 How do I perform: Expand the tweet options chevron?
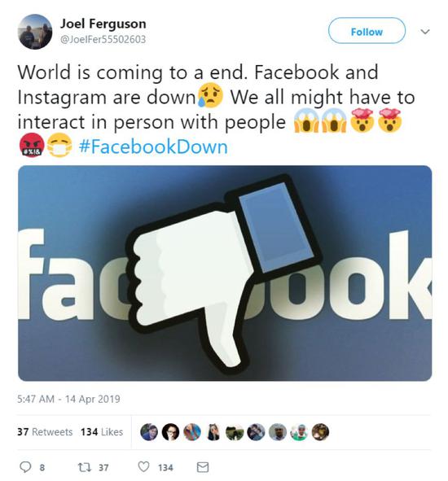pyautogui.click(x=425, y=32)
